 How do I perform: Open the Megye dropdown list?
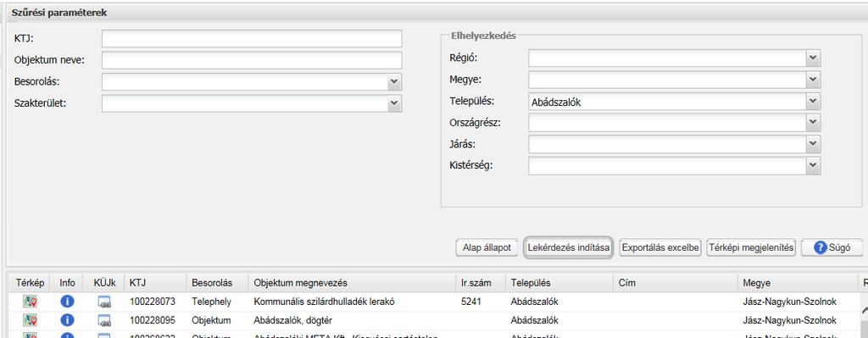click(x=813, y=80)
